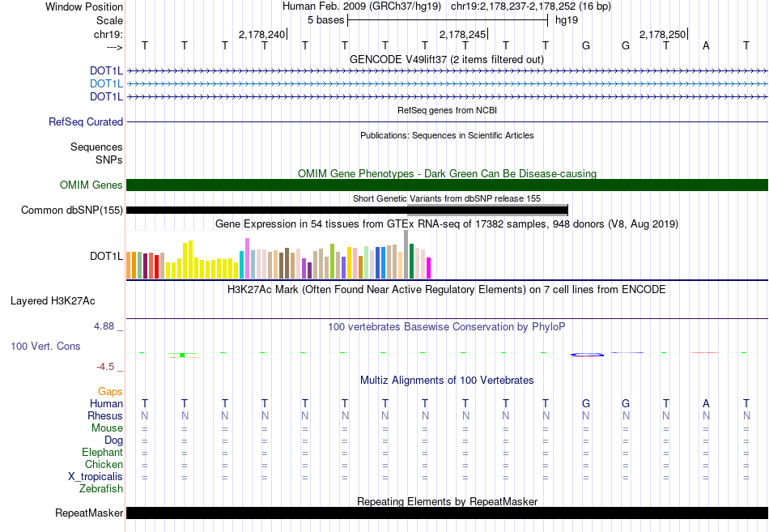The height and width of the screenshot is (532, 769).
Task: Click the 'RepeatMasker' track label
Action: click(x=89, y=513)
